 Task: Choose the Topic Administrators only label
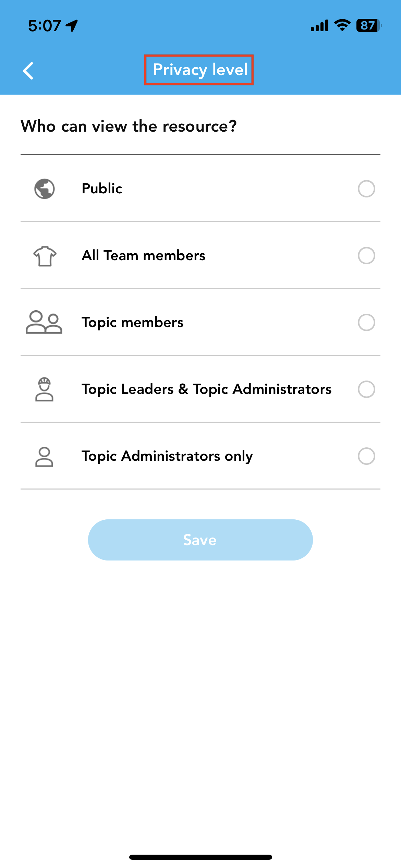click(x=167, y=456)
